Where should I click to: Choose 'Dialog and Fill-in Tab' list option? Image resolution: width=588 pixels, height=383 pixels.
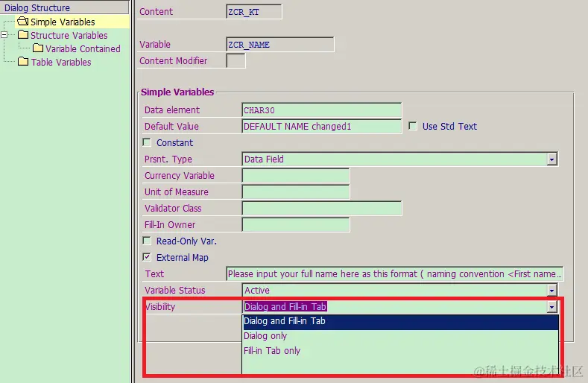click(x=400, y=321)
